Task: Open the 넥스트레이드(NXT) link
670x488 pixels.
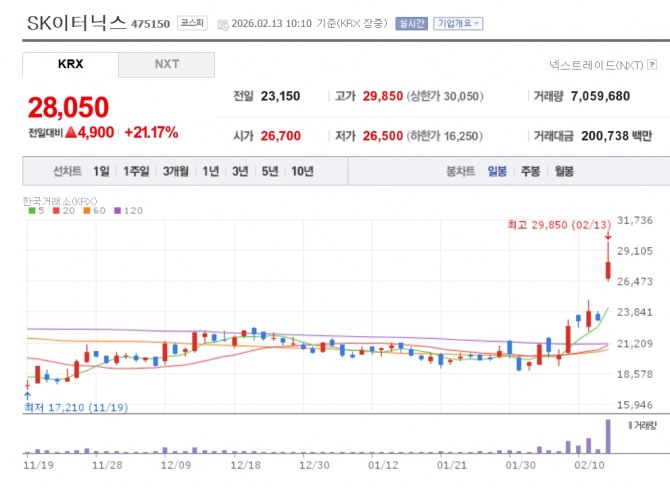Action: click(596, 65)
